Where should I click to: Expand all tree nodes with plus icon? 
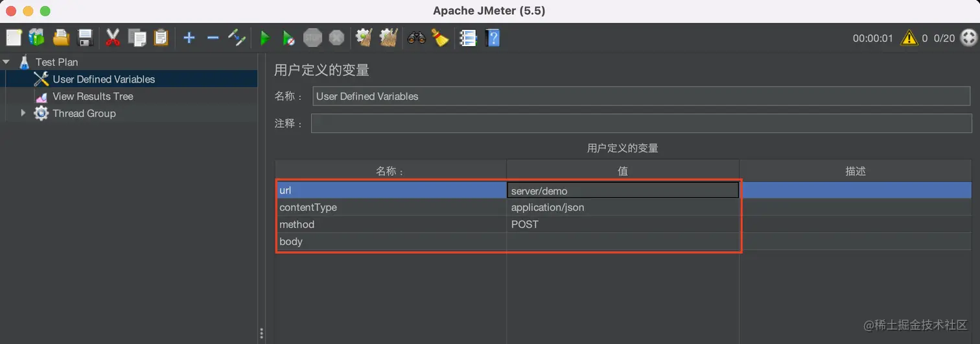pyautogui.click(x=189, y=38)
